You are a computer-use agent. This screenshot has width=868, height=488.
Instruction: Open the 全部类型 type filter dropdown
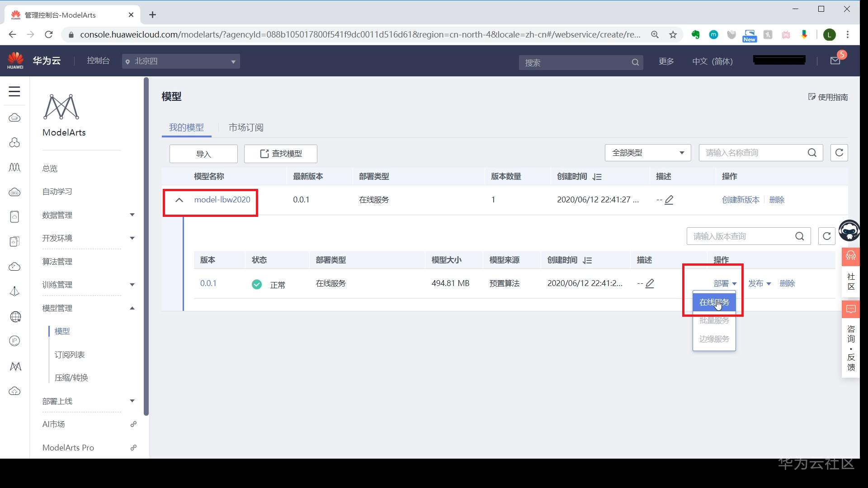coord(647,153)
